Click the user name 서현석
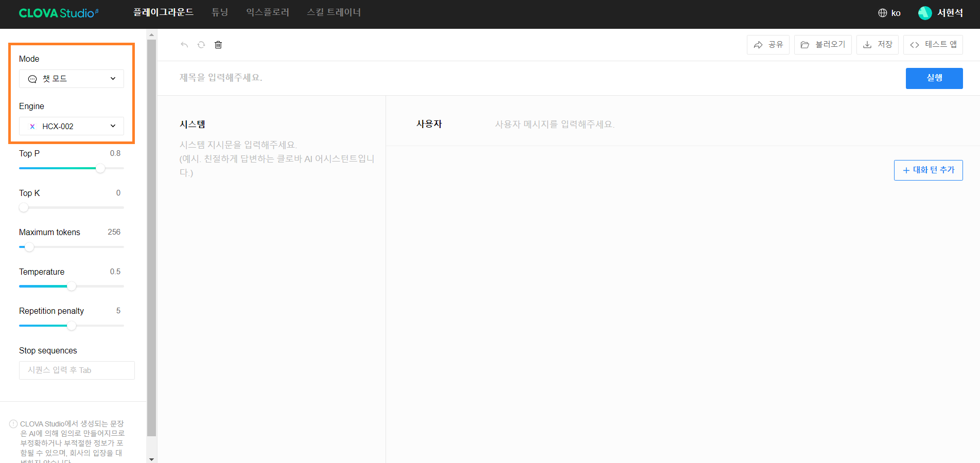Screen dimensions: 980x463 point(950,13)
